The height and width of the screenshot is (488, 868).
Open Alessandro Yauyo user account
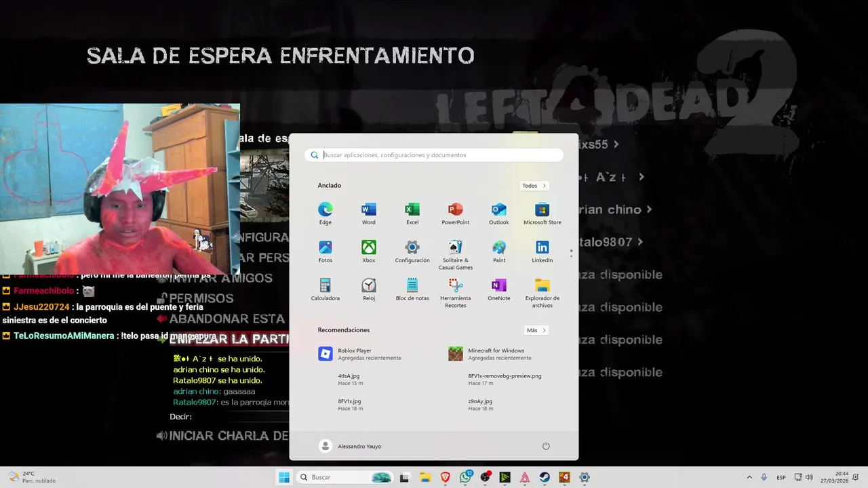point(351,446)
